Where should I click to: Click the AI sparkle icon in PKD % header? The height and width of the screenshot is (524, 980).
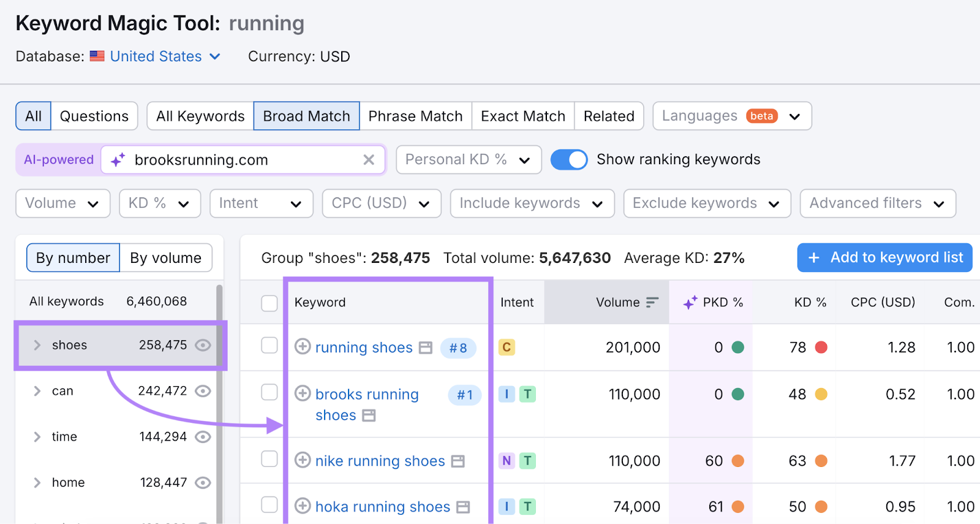tap(690, 302)
